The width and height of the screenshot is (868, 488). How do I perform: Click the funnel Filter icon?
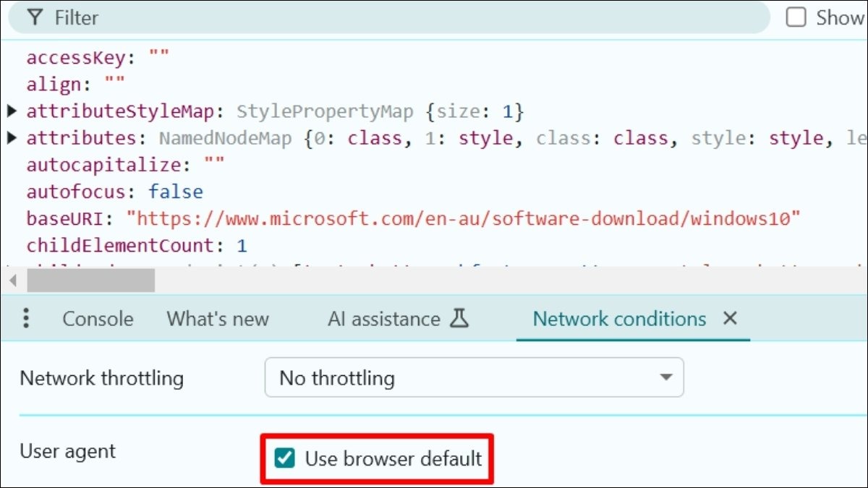click(x=35, y=17)
